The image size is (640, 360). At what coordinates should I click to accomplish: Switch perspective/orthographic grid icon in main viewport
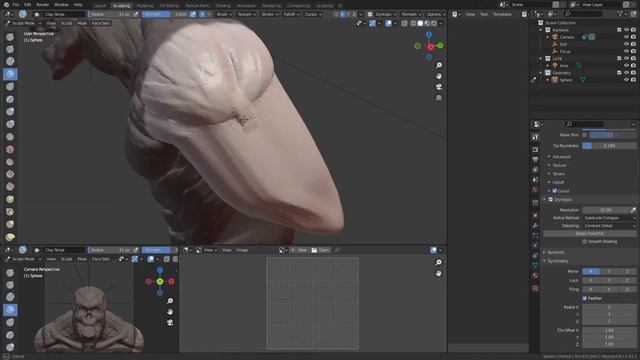pos(439,98)
